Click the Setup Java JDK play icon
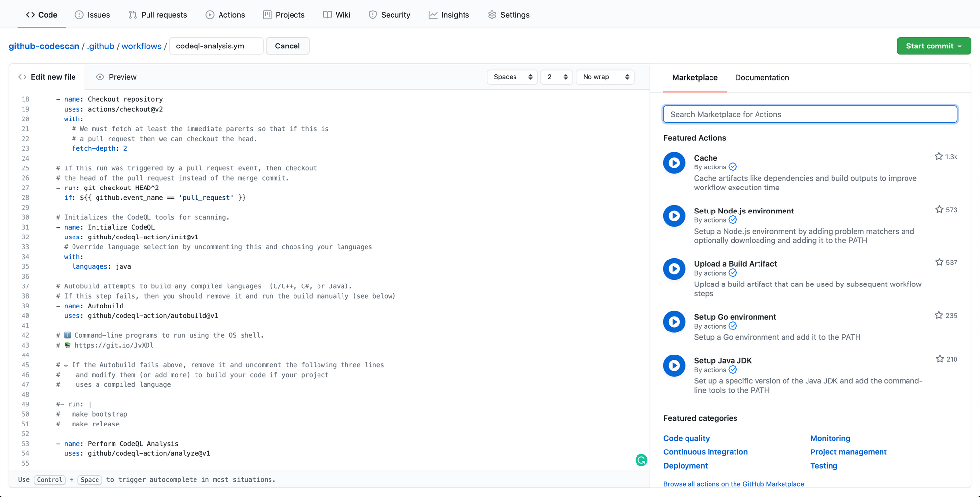Viewport: 980px width, 497px height. pyautogui.click(x=674, y=365)
